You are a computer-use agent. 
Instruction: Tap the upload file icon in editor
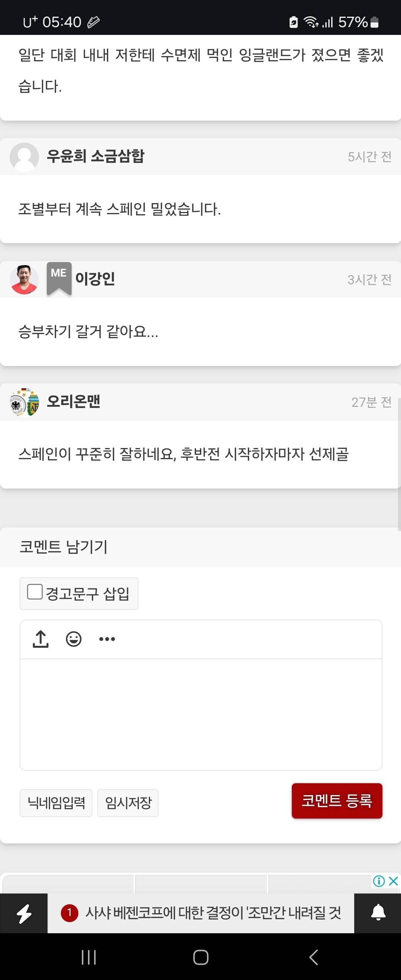[41, 639]
